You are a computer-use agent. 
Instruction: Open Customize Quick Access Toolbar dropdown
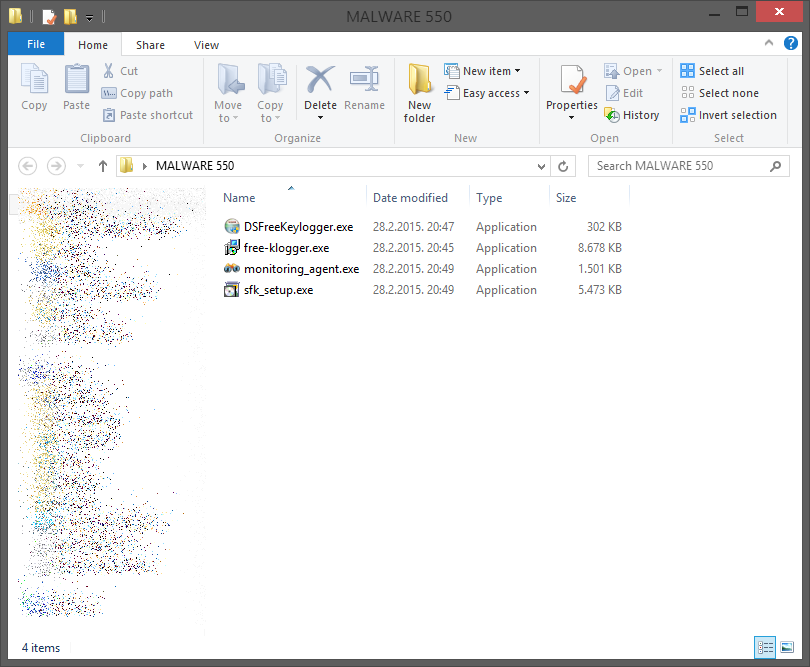tap(89, 18)
